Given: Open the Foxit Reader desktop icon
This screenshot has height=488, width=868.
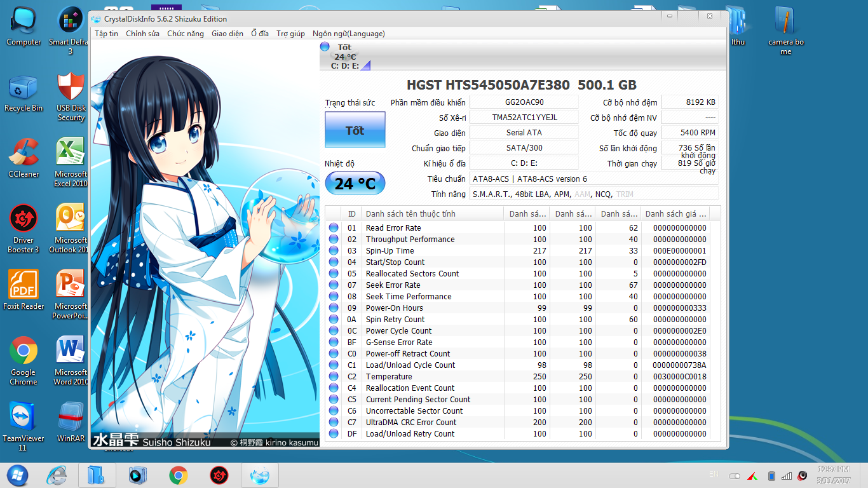Looking at the screenshot, I should pos(24,290).
